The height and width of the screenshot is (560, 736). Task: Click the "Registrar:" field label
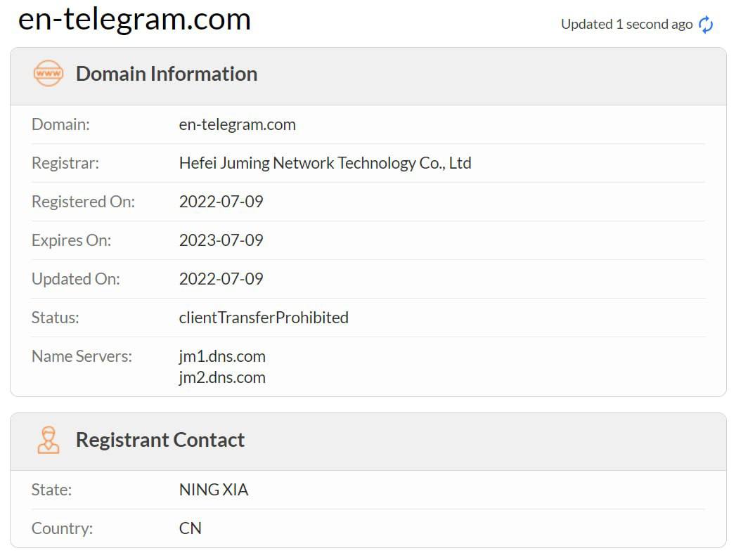65,163
